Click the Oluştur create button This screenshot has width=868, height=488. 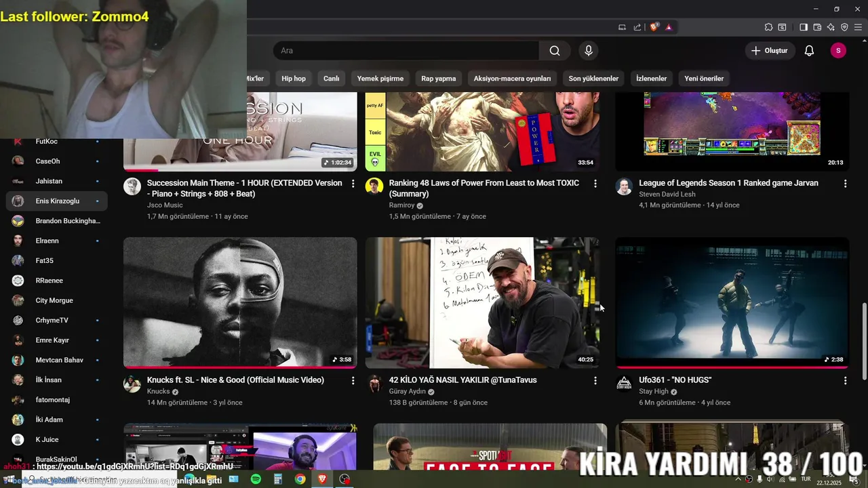tap(770, 51)
